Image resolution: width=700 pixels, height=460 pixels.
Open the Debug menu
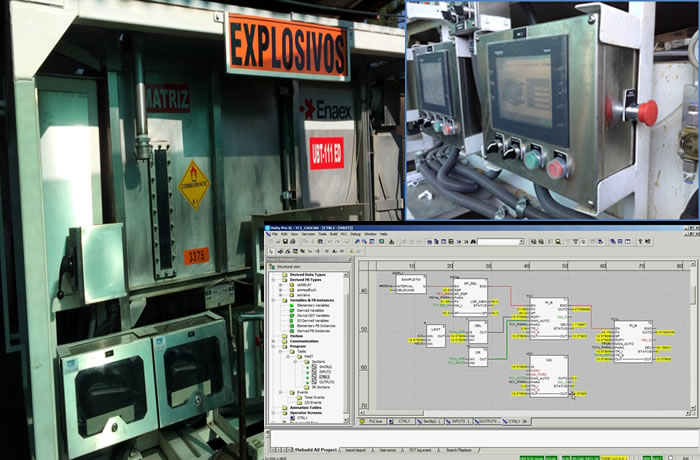[355, 234]
